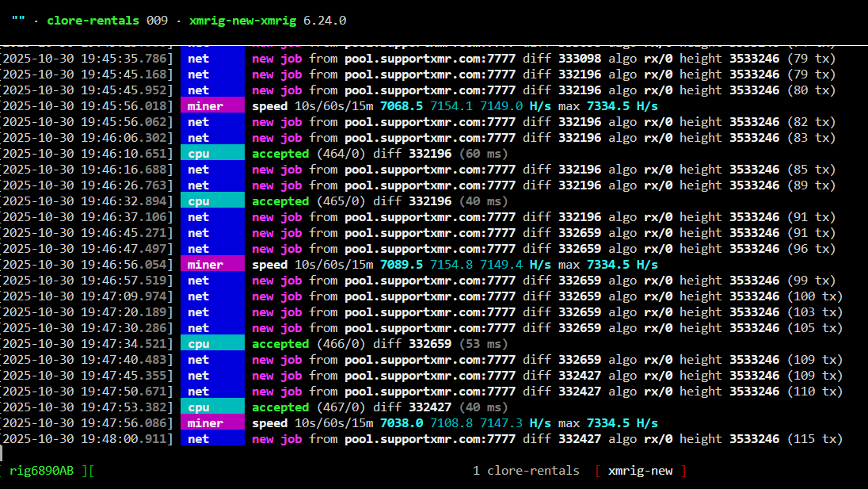Click the 7038.0 hashrate speed value

401,423
